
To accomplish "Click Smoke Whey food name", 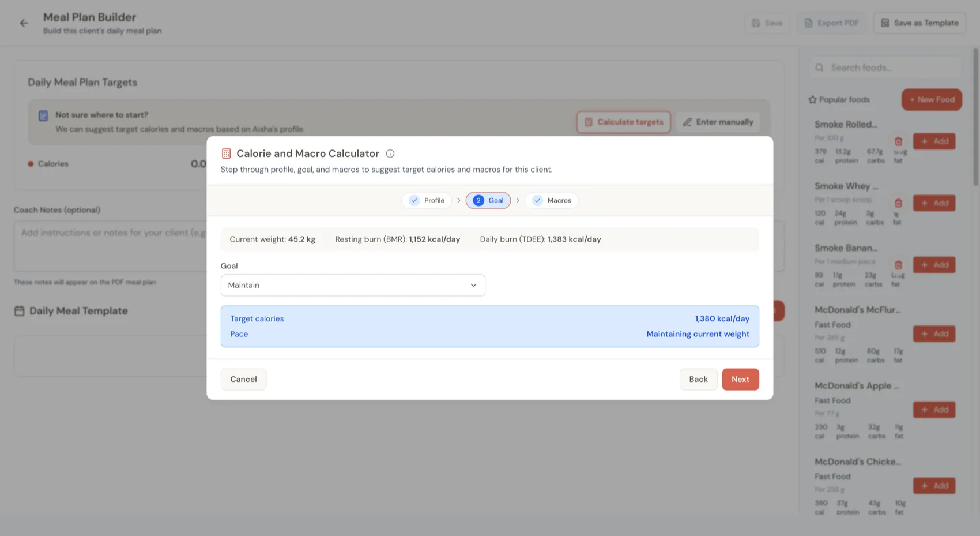I will pos(846,186).
